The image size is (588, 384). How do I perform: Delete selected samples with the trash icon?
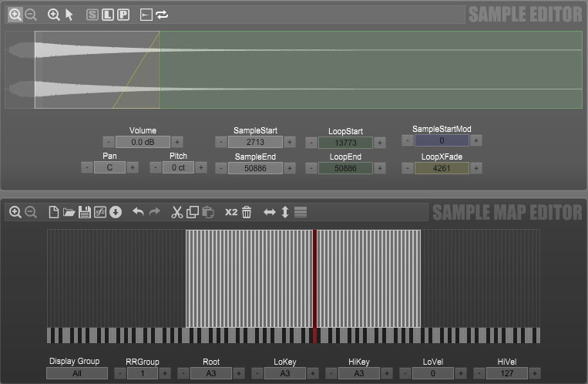click(x=247, y=212)
